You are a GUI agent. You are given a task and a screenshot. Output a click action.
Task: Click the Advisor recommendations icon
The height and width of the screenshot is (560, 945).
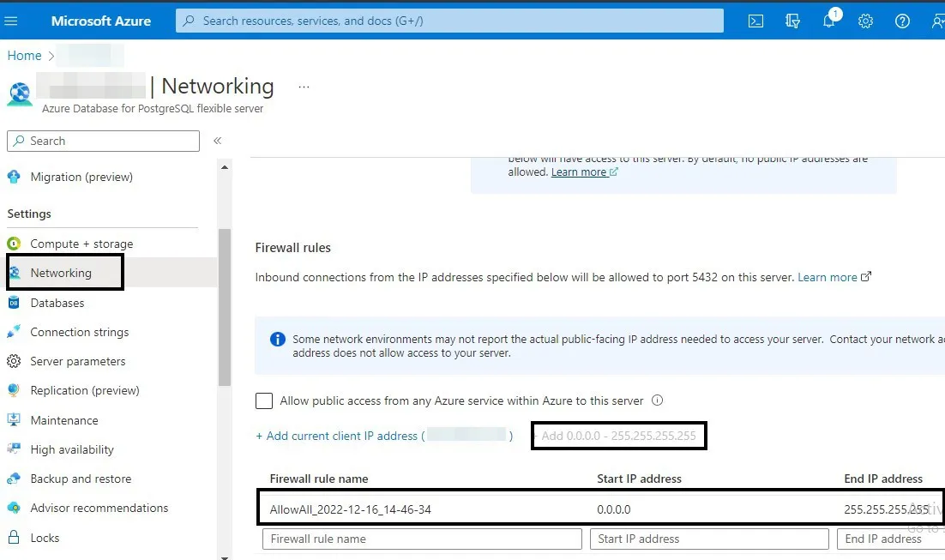click(x=14, y=509)
